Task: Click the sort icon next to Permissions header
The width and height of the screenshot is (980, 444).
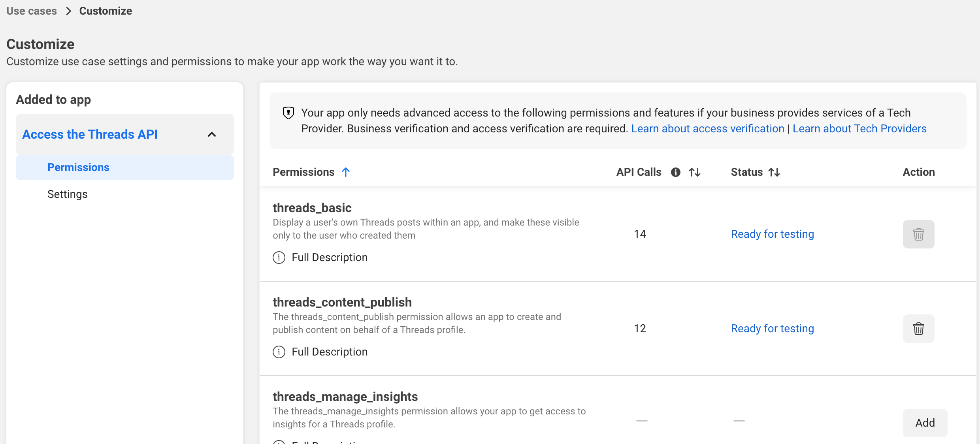Action: click(347, 172)
